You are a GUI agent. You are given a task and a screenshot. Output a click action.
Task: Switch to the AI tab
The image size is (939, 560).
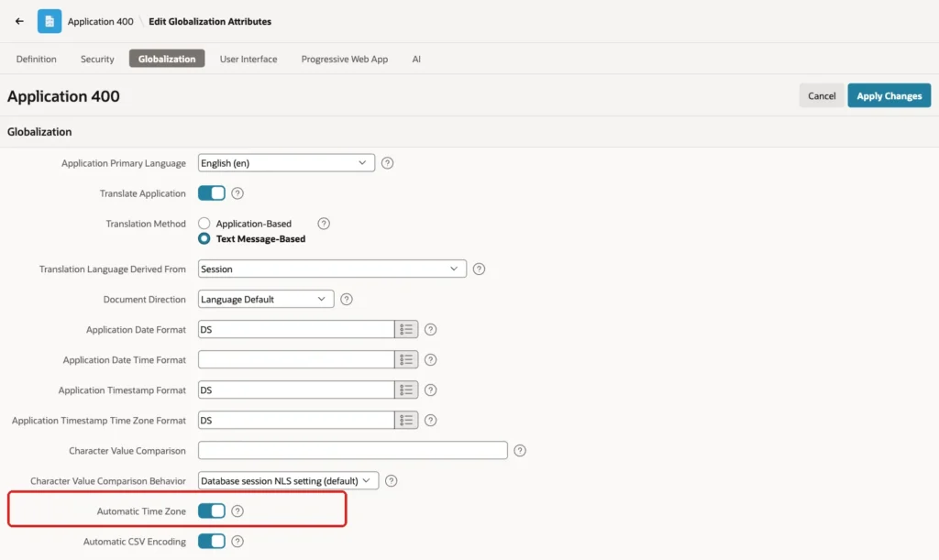pos(416,59)
